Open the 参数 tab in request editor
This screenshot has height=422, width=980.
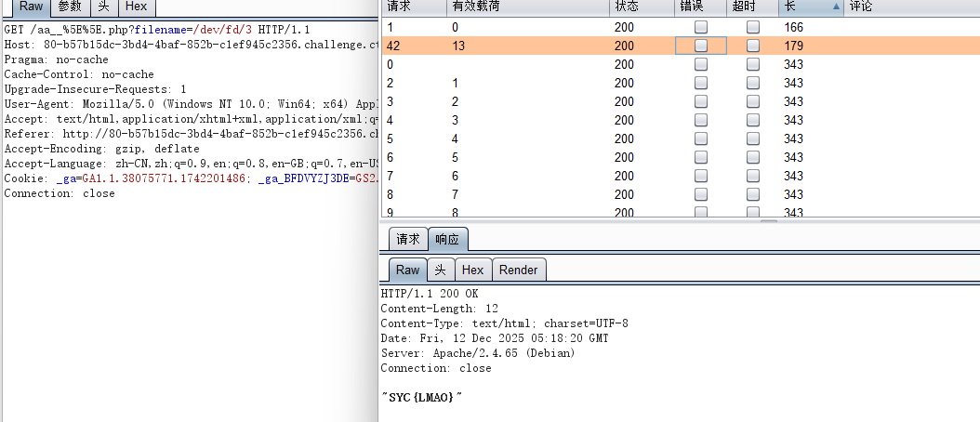(x=70, y=7)
